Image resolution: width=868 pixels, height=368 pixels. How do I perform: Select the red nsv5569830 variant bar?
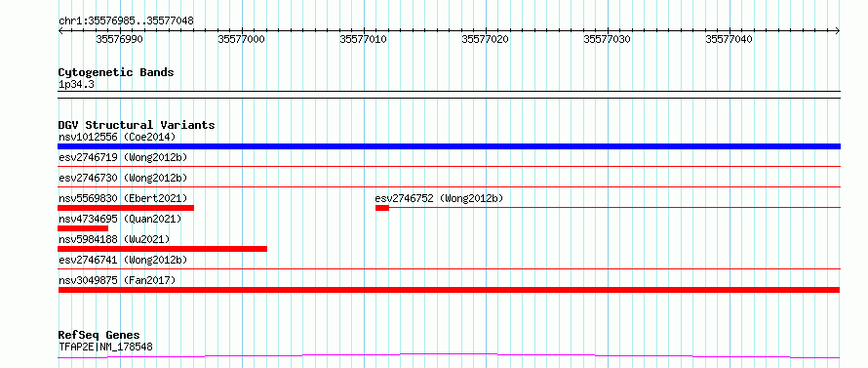tap(126, 208)
